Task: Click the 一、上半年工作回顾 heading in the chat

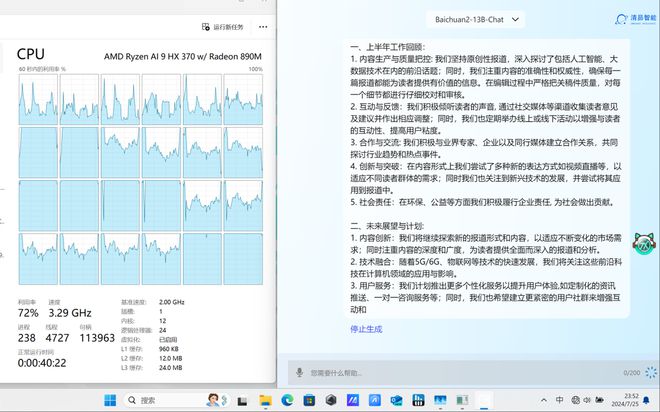Action: pyautogui.click(x=388, y=47)
